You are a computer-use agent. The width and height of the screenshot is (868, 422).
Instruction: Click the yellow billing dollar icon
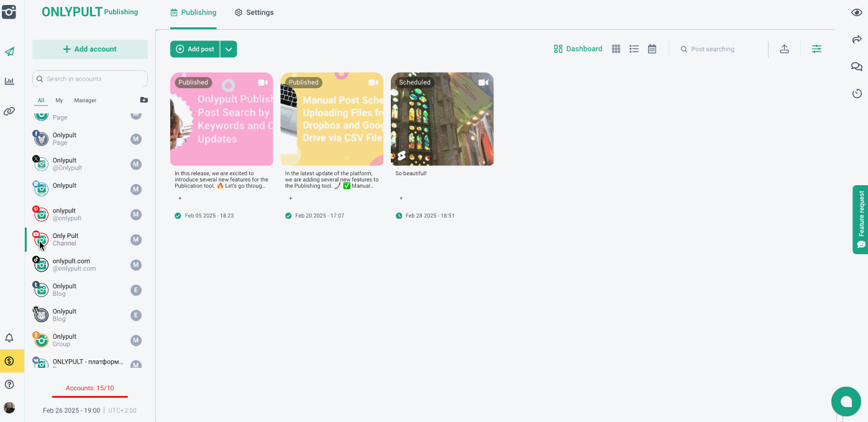click(9, 361)
